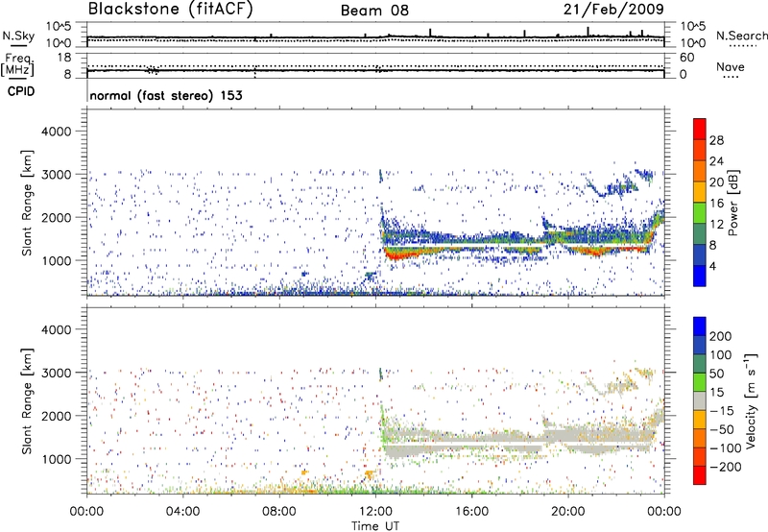Click the '-15' value on Velocity colorbar
This screenshot has width=768, height=532.
coord(720,411)
